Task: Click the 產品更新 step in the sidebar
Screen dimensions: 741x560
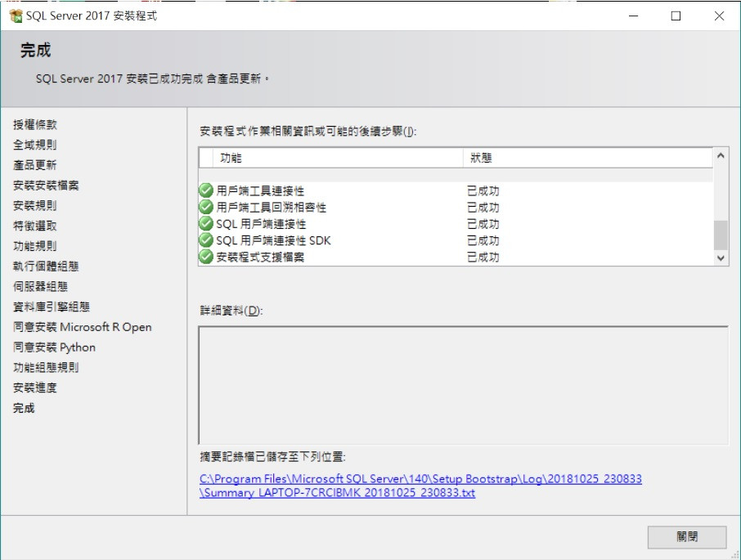Action: (x=35, y=165)
